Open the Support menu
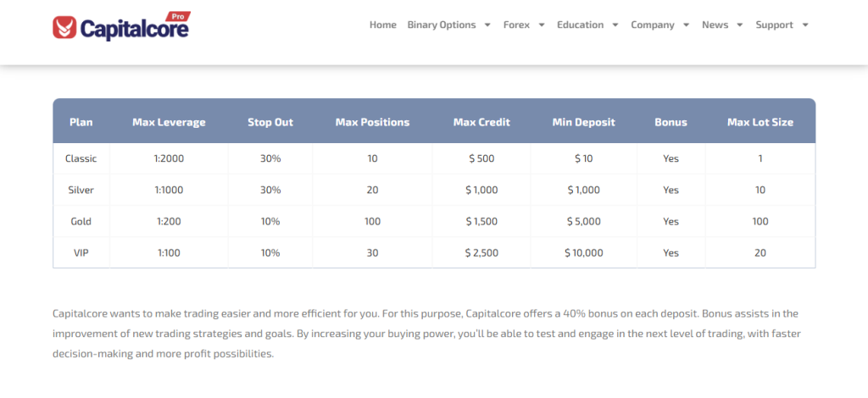This screenshot has height=398, width=868. (774, 25)
